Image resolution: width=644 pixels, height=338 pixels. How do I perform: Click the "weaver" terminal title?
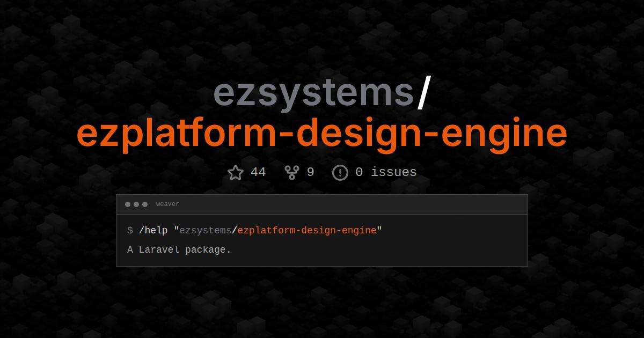coord(167,204)
